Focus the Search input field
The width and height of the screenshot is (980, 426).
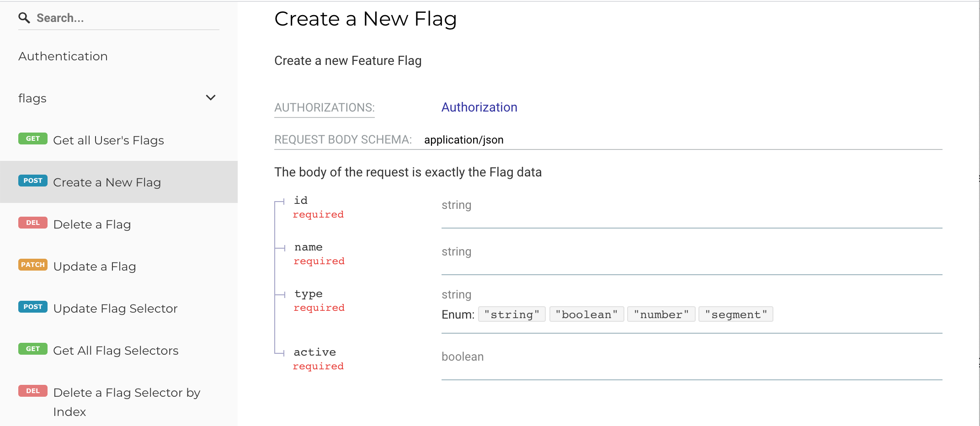123,18
